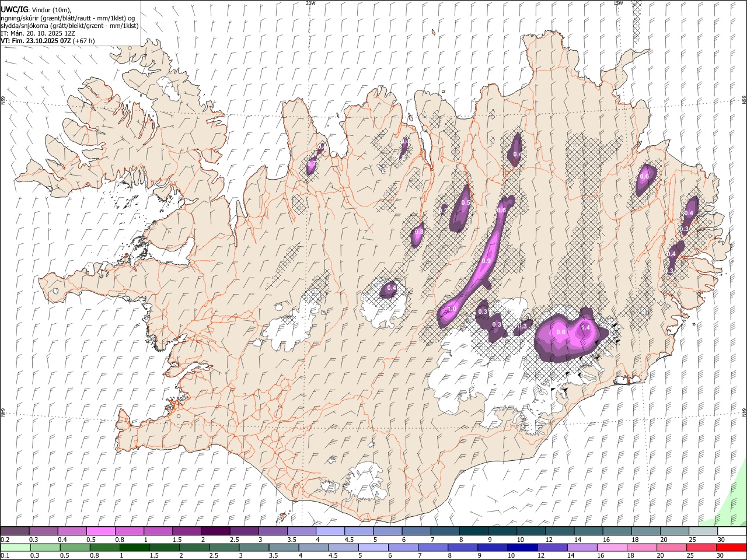
Task: Click the pale green 0.1 swatch in the rain legend
Action: click(15, 548)
